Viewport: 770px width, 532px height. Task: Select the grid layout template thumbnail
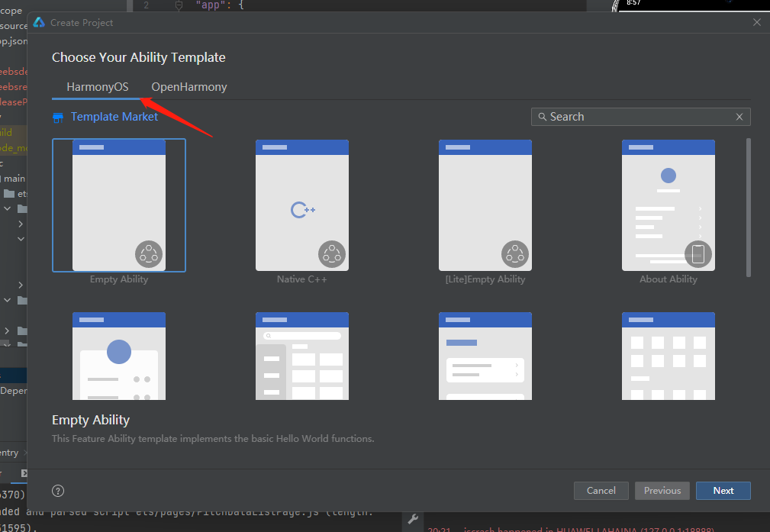pyautogui.click(x=669, y=356)
